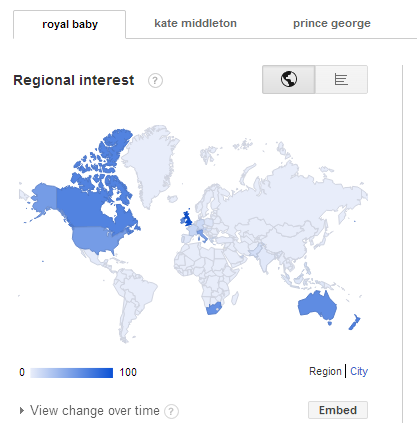Click New Zealand on the map
The image size is (417, 424).
point(355,321)
